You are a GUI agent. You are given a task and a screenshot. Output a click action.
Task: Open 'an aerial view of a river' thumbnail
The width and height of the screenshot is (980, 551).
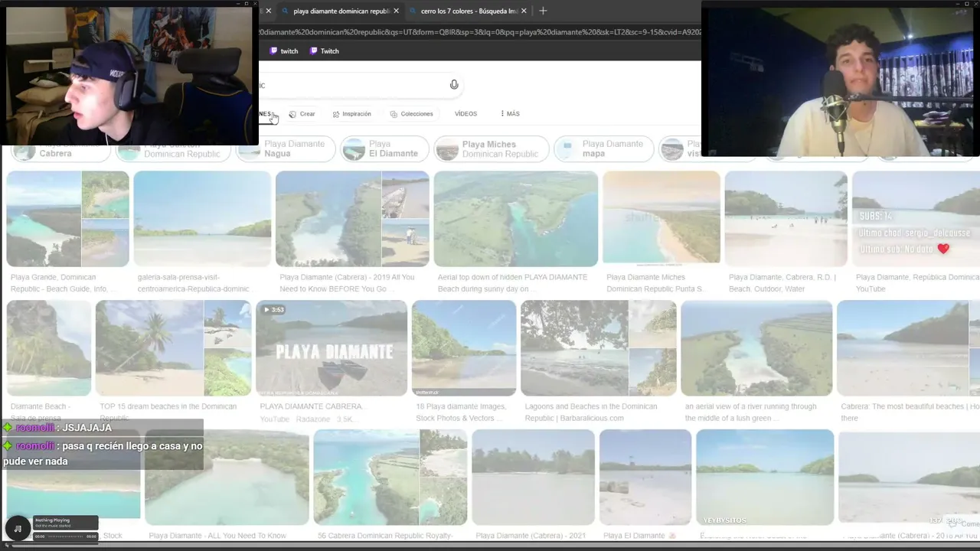(x=756, y=348)
